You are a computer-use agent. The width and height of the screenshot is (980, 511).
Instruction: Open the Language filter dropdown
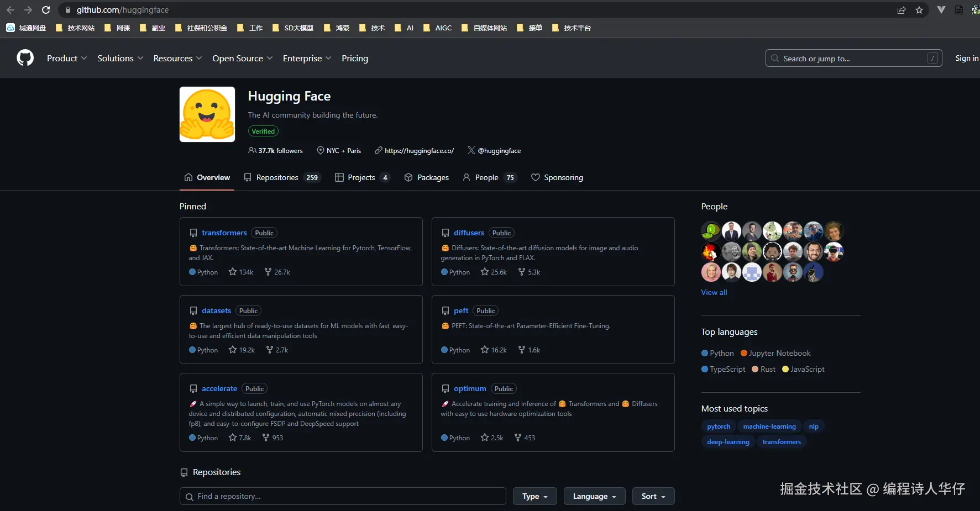click(595, 496)
